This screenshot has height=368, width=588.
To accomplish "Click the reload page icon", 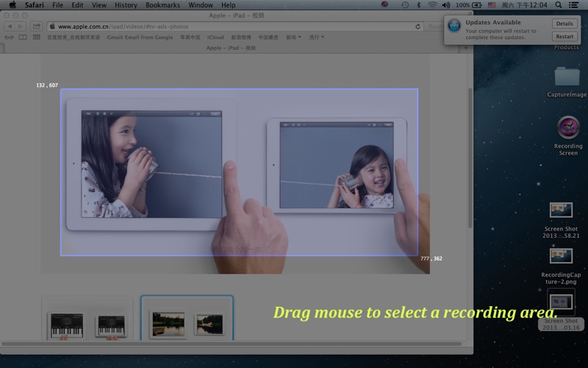I will (x=418, y=26).
